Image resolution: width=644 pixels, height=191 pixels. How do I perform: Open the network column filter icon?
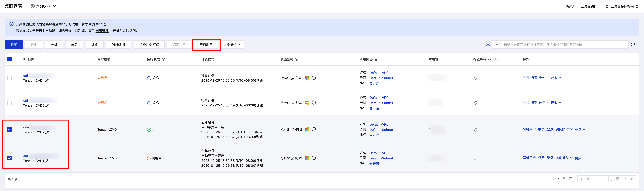tap(376, 59)
